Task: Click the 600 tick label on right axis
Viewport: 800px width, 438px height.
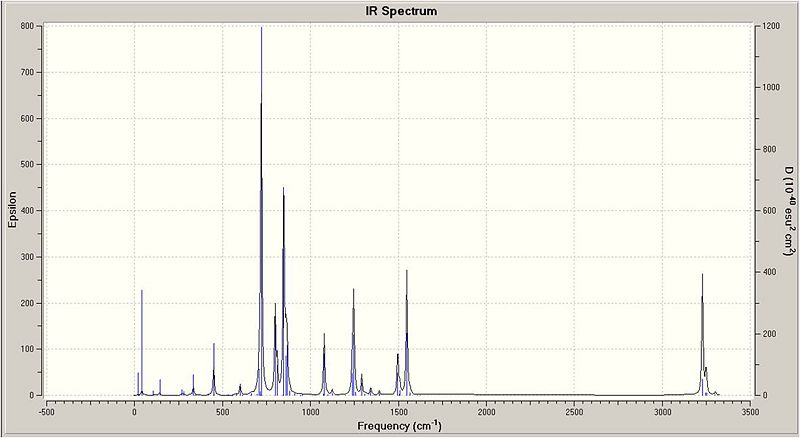Action: point(769,210)
